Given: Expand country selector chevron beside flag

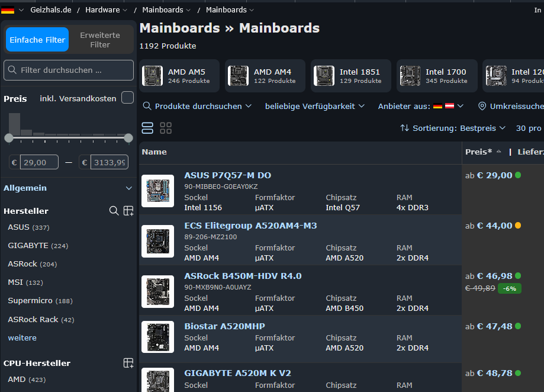Looking at the screenshot, I should [x=21, y=10].
